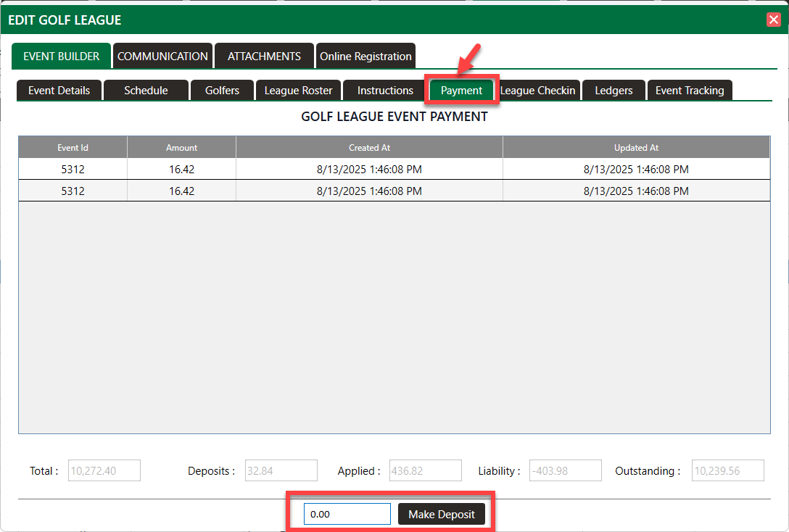This screenshot has width=789, height=532.
Task: Sort by the Amount column header
Action: [x=181, y=147]
